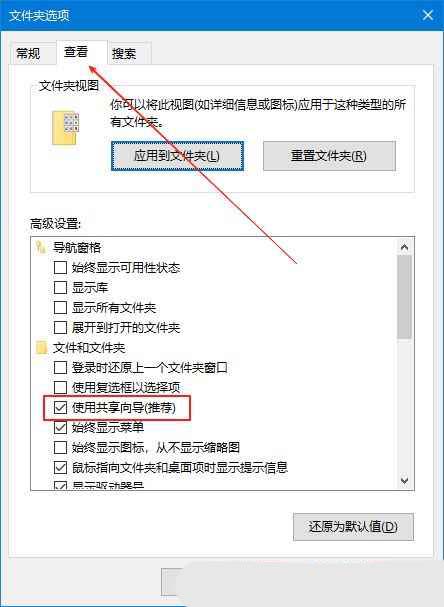
Task: Enable 始终显示可用性状态 checkbox
Action: (x=60, y=267)
